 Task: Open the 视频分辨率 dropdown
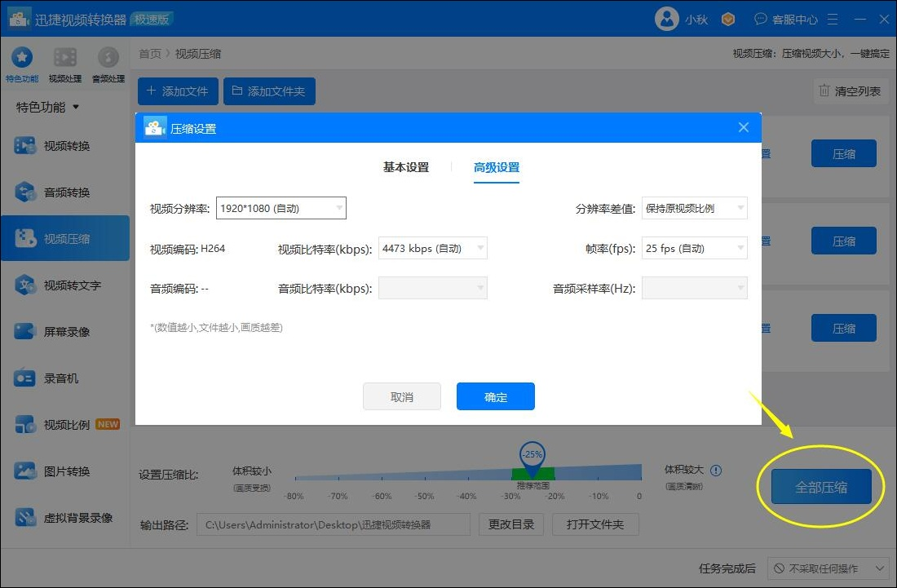tap(281, 208)
